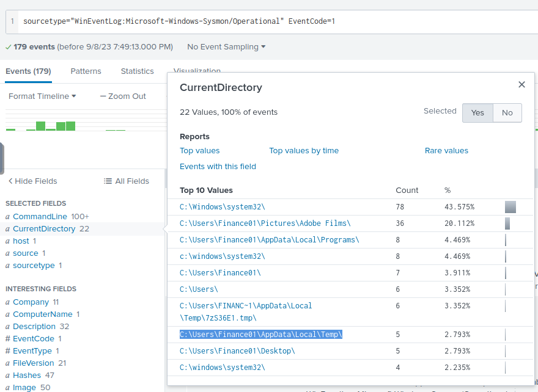The image size is (538, 392).
Task: Open the EventType field
Action: pyautogui.click(x=32, y=351)
